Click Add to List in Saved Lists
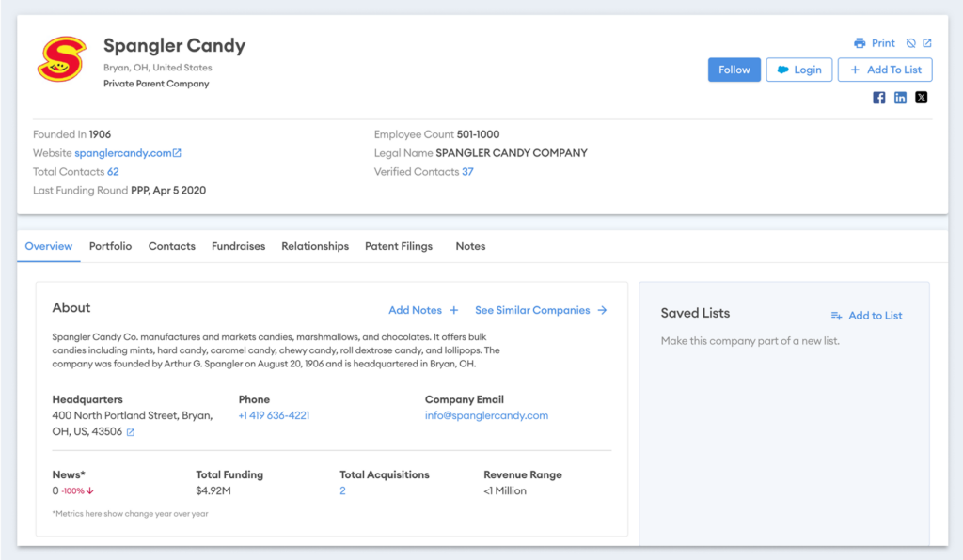Viewport: 963px width, 560px height. 866,316
